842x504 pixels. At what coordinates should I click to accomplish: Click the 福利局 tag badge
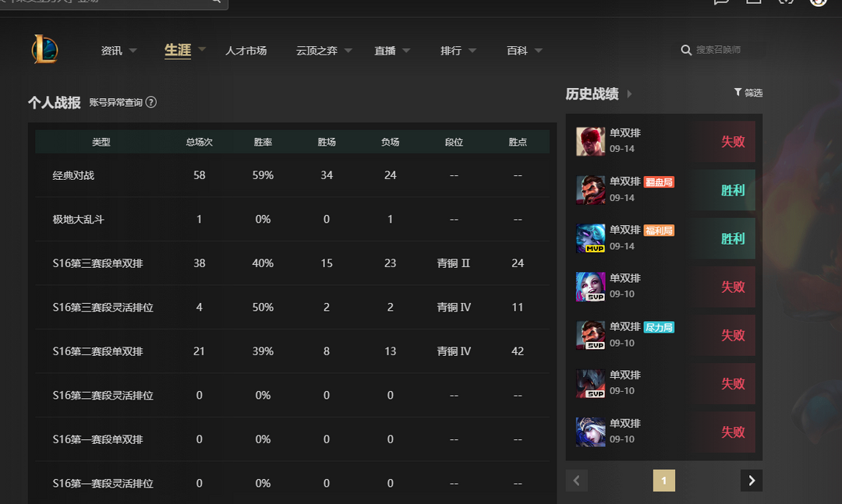(659, 231)
